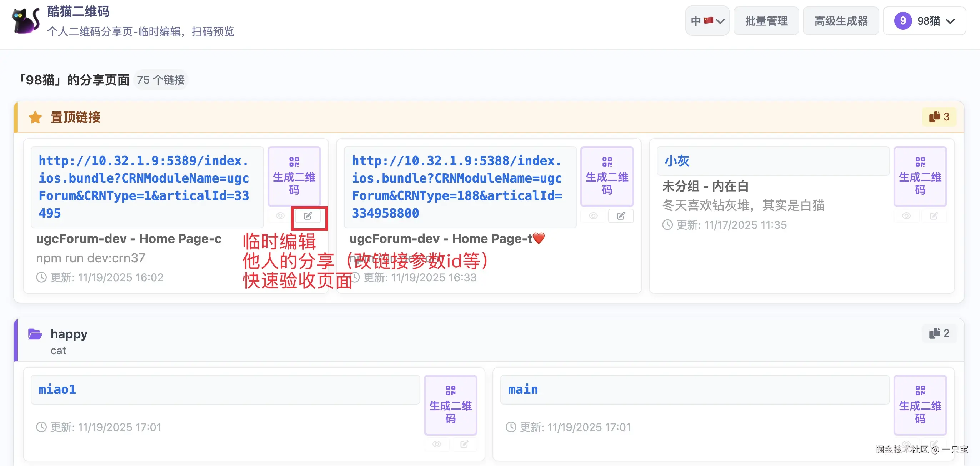The height and width of the screenshot is (466, 980).
Task: Click the happy folder's copy count badge
Action: 939,333
